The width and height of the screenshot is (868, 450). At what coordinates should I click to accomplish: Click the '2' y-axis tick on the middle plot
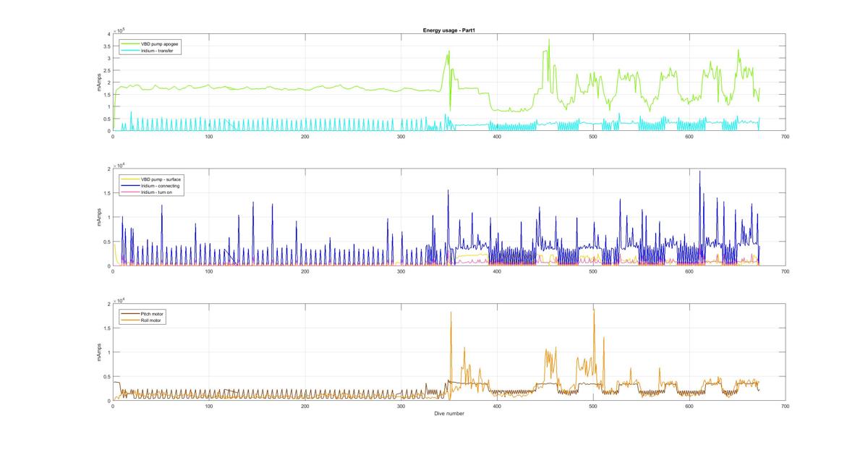coord(109,169)
